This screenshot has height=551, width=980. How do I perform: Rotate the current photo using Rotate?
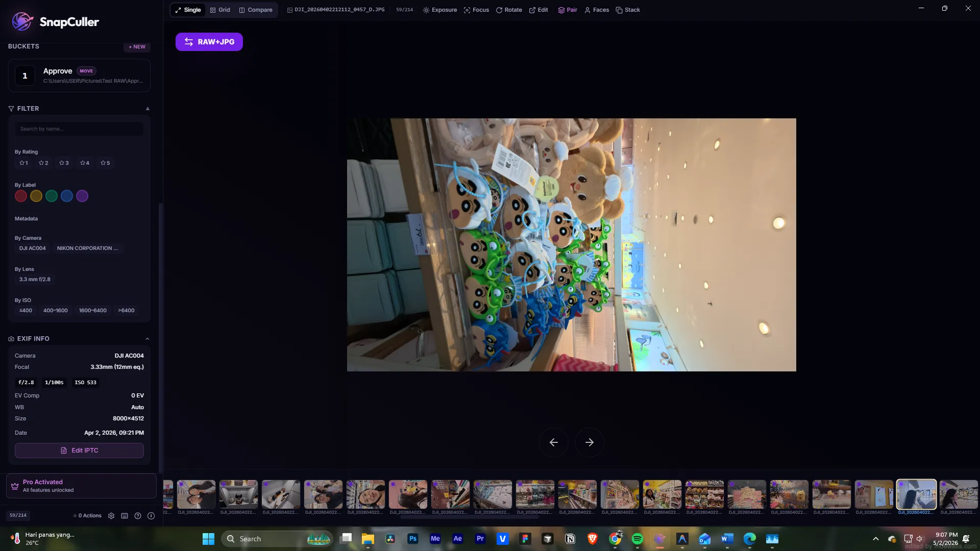click(509, 10)
